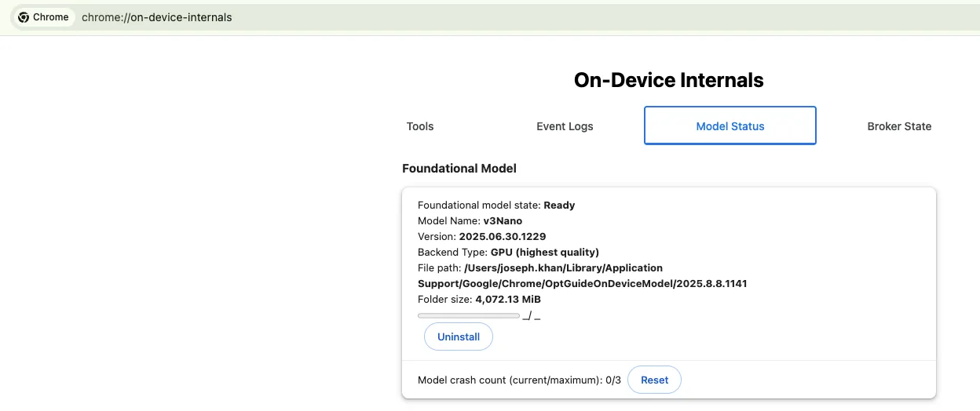Uninstall the foundational model
980x411 pixels.
coord(459,336)
